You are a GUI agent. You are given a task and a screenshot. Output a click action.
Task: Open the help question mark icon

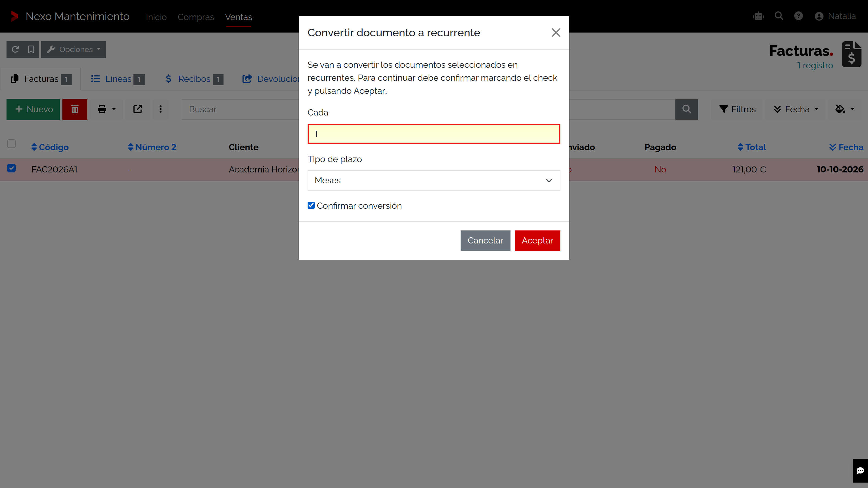click(798, 16)
